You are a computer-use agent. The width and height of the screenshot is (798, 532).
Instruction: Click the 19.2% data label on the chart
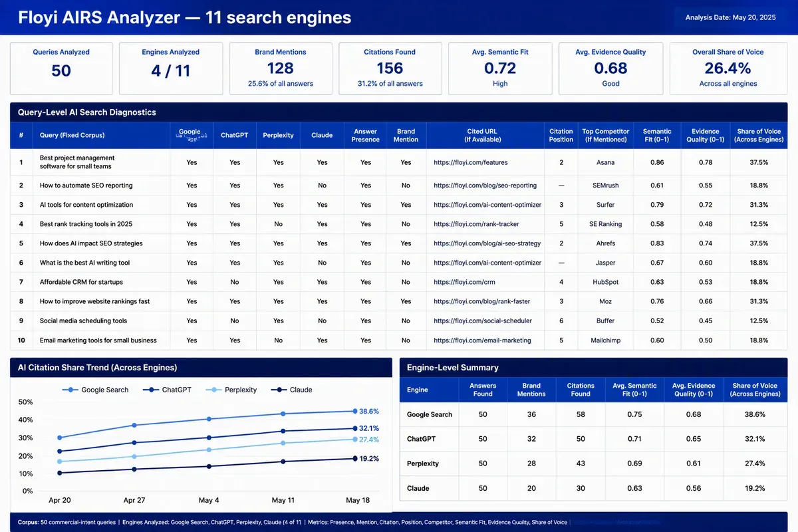click(x=369, y=458)
